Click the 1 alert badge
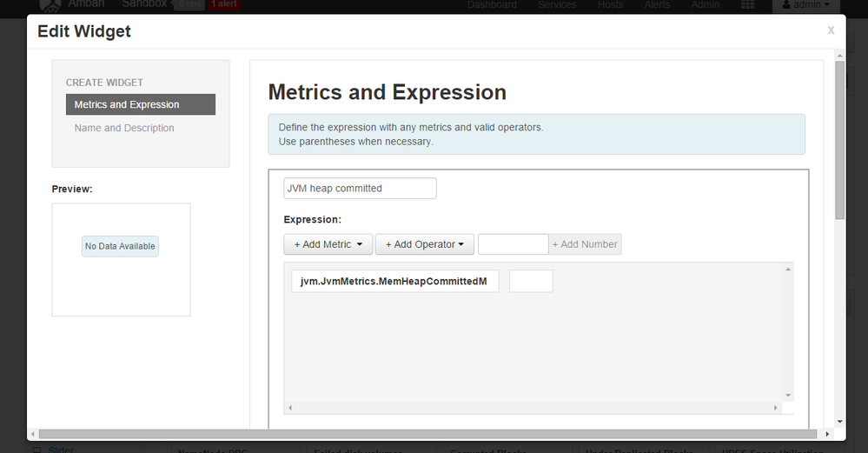 click(x=224, y=4)
